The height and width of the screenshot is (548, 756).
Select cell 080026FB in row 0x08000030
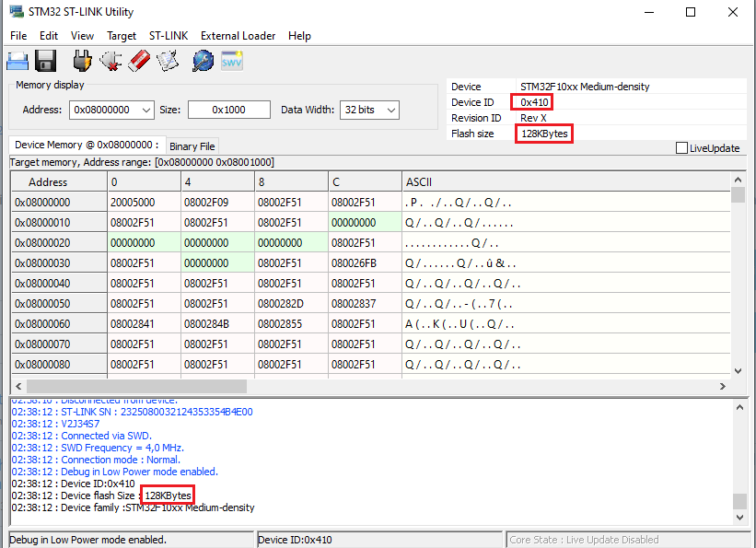click(x=365, y=263)
